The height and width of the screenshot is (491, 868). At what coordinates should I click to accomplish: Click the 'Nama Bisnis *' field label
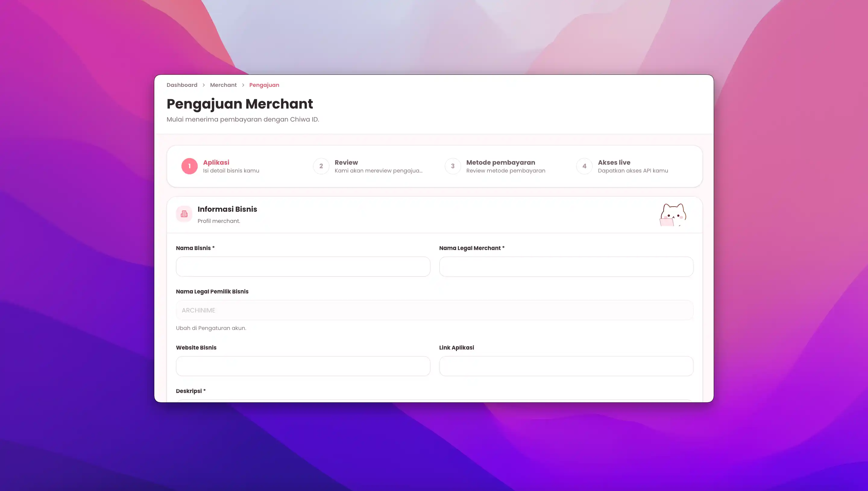pos(195,248)
